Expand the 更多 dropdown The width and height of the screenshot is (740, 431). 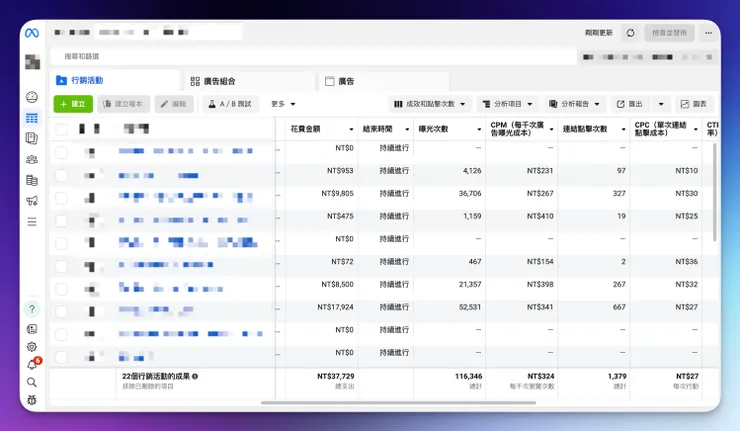click(x=283, y=104)
